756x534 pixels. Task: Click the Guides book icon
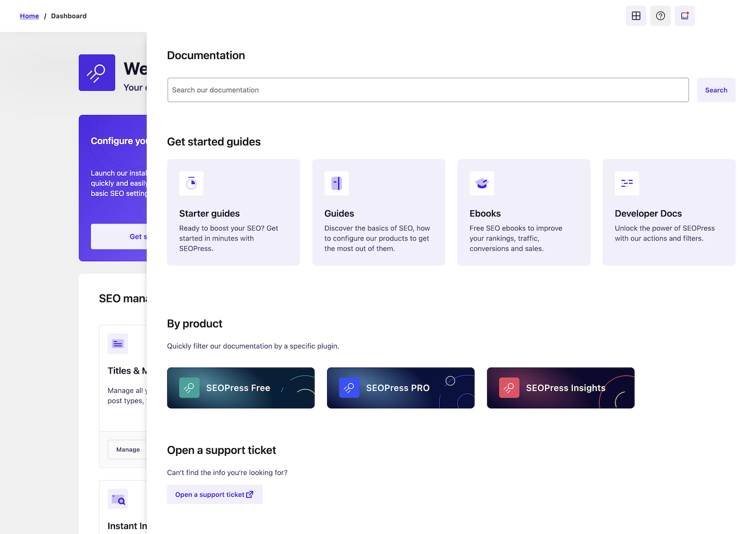tap(337, 184)
